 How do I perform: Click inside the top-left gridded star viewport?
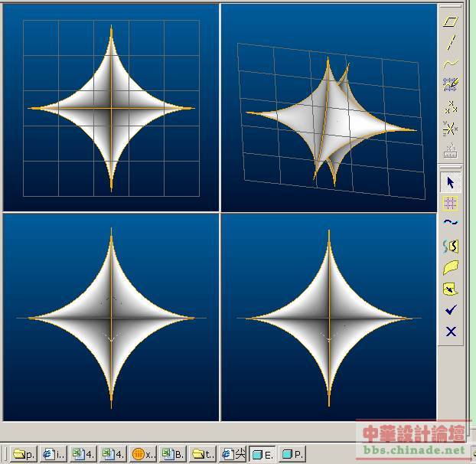coord(111,107)
